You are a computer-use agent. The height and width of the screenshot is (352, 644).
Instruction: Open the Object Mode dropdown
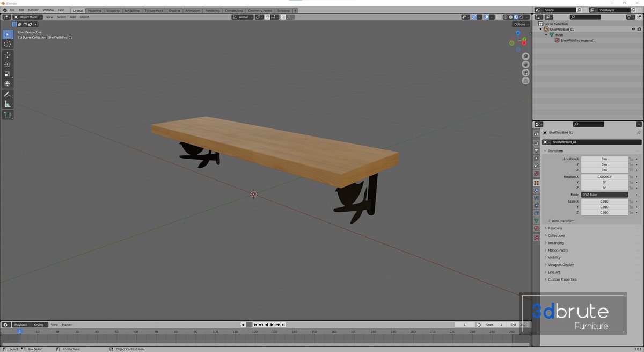point(28,17)
